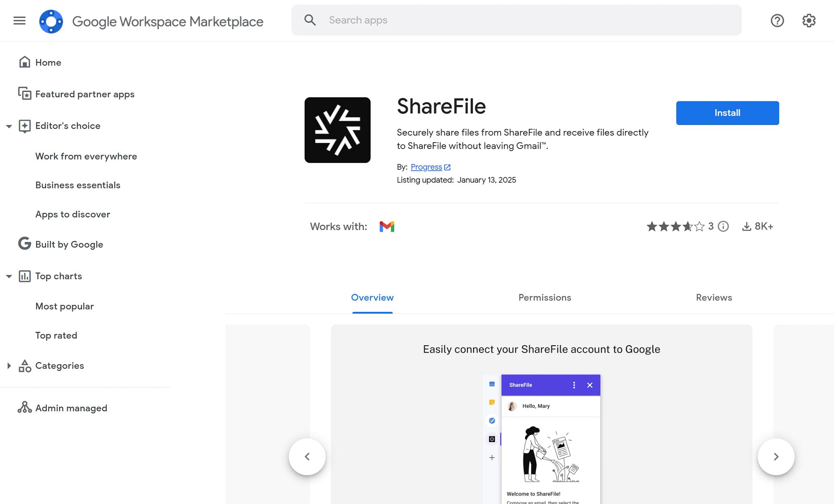This screenshot has height=504, width=834.
Task: Switch to the Overview tab
Action: tap(372, 298)
